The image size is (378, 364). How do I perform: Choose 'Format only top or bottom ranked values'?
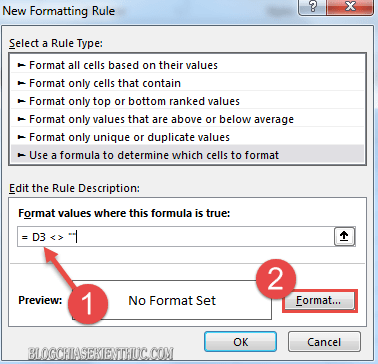pos(187,101)
